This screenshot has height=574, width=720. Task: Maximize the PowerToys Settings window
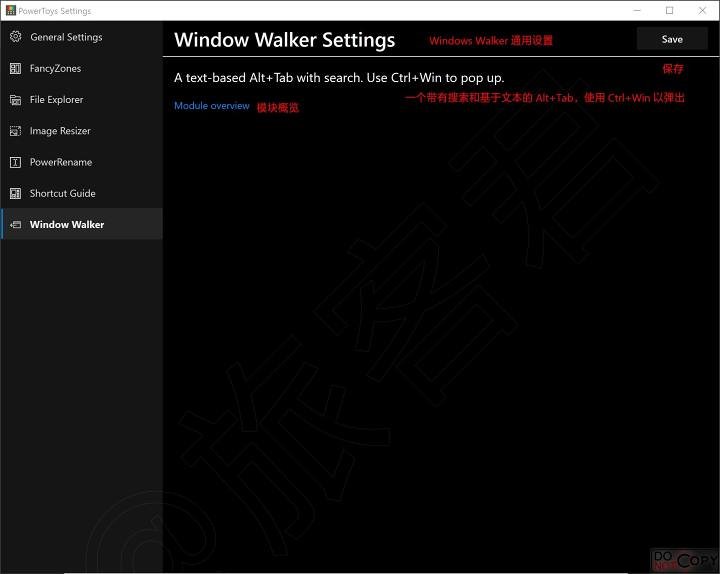[x=669, y=10]
